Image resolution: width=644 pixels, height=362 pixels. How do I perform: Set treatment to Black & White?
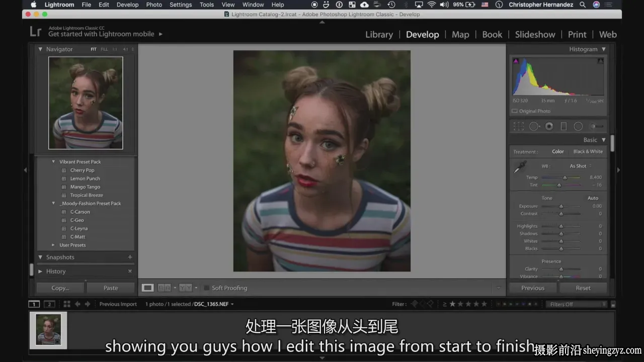[588, 152]
